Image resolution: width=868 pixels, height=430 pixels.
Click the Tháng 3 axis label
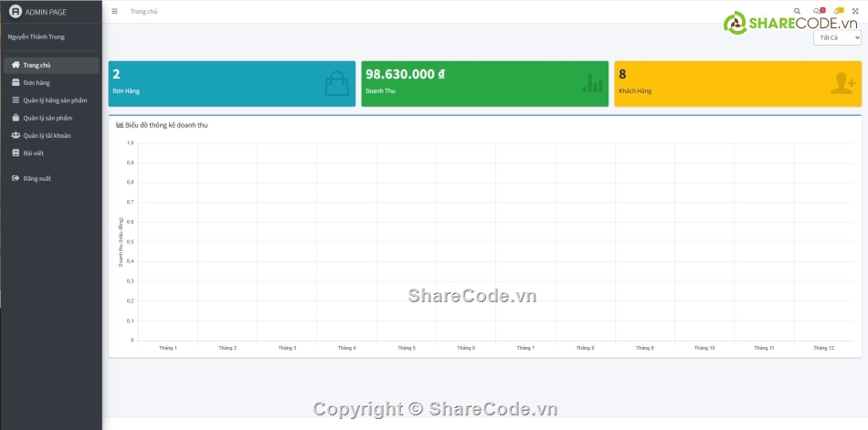coord(287,348)
